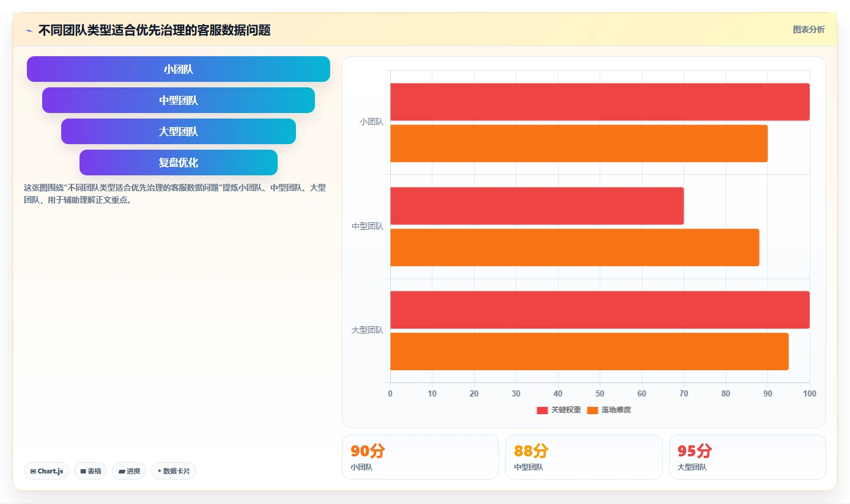This screenshot has height=504, width=850.
Task: Click the x-axis value 100
Action: [810, 393]
